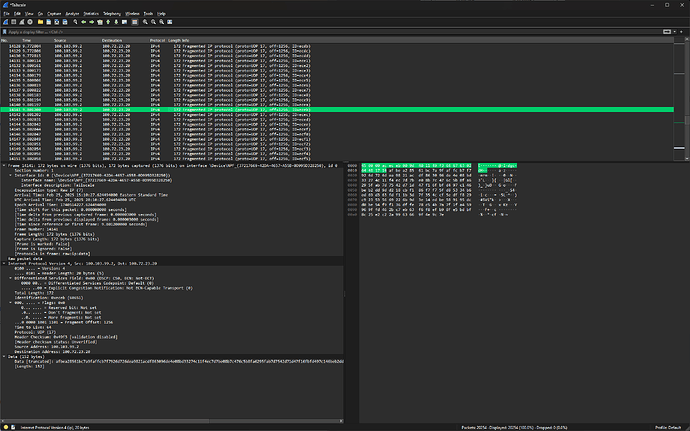Click the Profile: Default status bar text
Image resolution: width=690 pixels, height=431 pixels.
668,427
